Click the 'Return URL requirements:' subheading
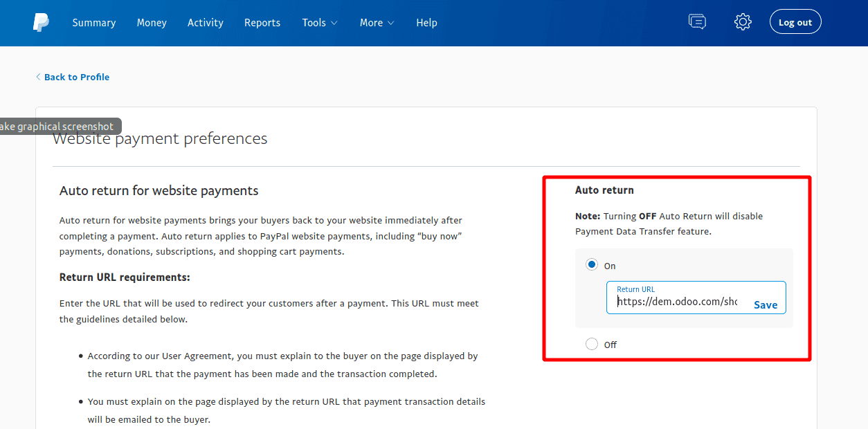Screen dimensions: 868x429 pos(125,277)
